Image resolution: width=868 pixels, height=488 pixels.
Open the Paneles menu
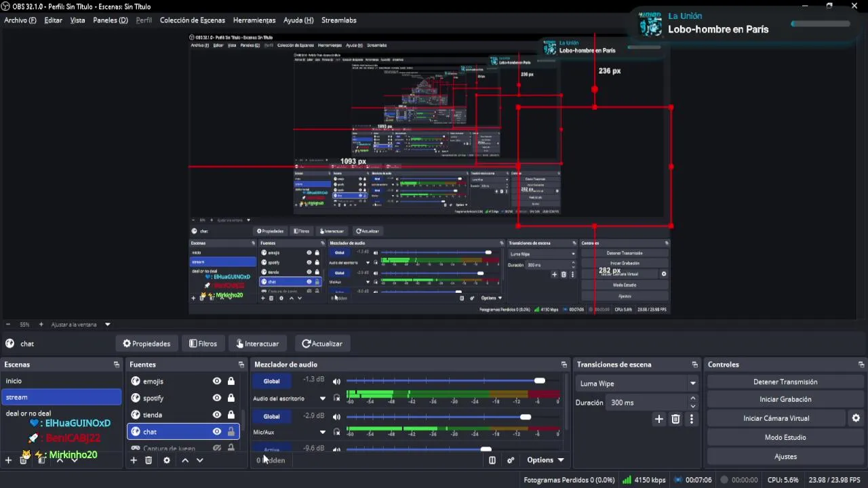point(111,20)
